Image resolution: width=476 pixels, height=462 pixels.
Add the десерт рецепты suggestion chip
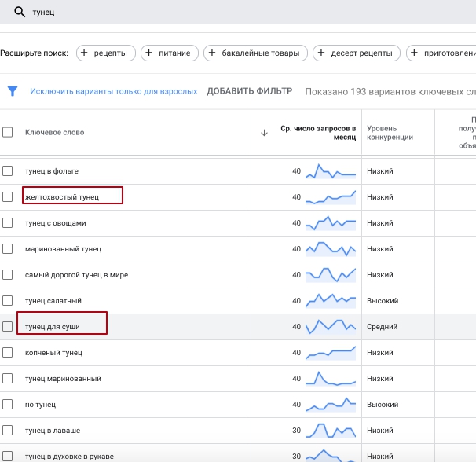[x=357, y=53]
